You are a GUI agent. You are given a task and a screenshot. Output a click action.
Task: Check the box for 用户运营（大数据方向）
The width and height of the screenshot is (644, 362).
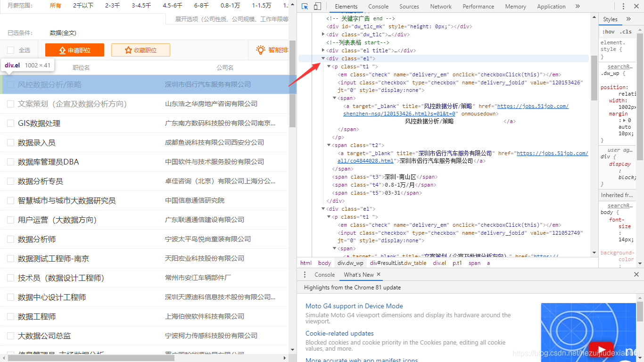[10, 220]
